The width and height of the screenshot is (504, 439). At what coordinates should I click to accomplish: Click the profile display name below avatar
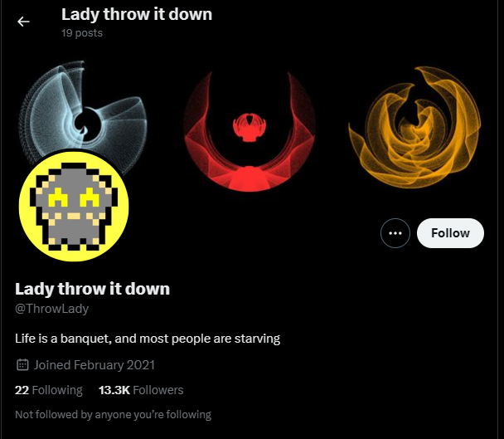tap(92, 289)
